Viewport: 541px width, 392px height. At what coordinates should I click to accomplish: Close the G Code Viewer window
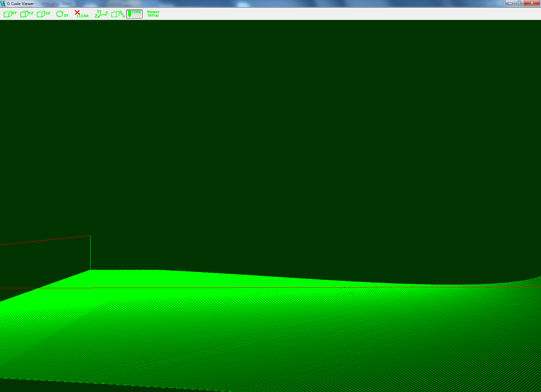[532, 3]
